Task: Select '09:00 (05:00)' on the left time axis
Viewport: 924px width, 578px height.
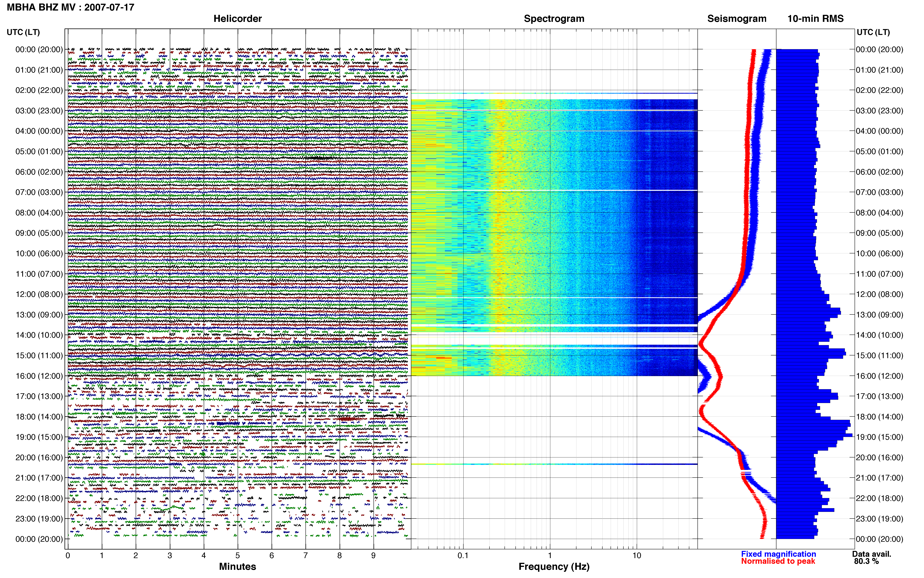Action: (x=39, y=233)
